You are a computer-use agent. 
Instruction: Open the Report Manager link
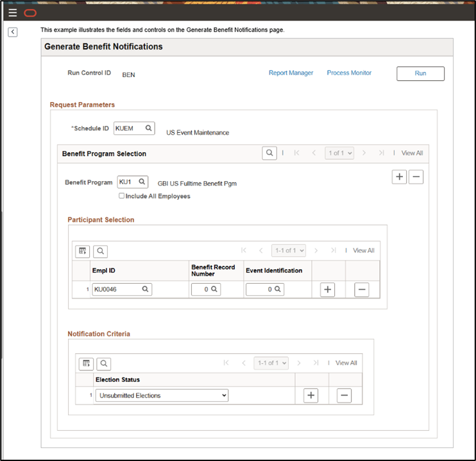pos(291,73)
